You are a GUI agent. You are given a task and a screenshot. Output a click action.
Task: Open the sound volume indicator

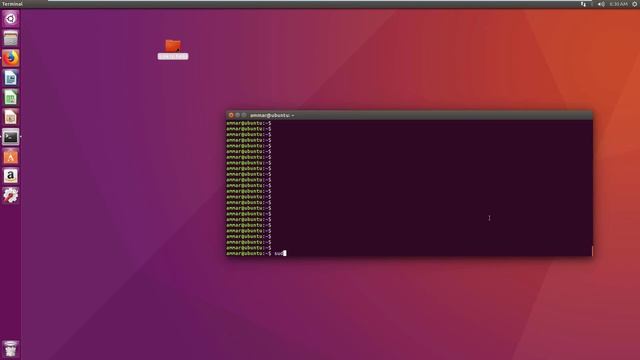(601, 4)
